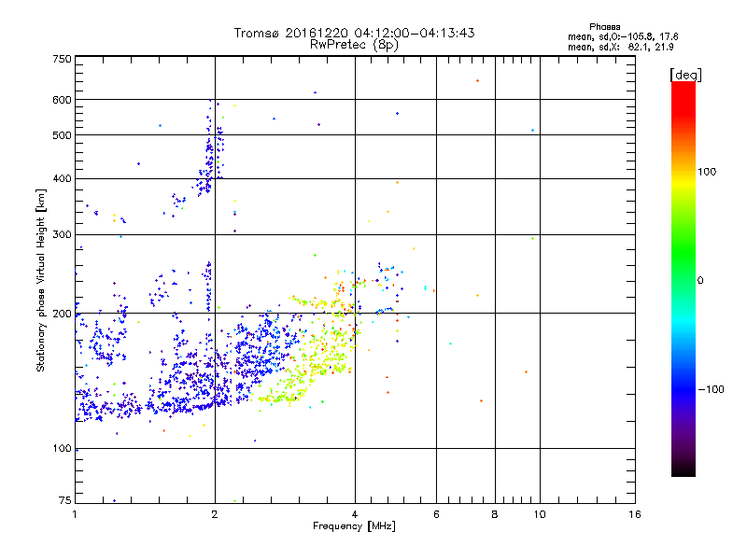The image size is (747, 560).
Task: Click the 'mean, sd,O' statistics line
Action: pos(623,36)
